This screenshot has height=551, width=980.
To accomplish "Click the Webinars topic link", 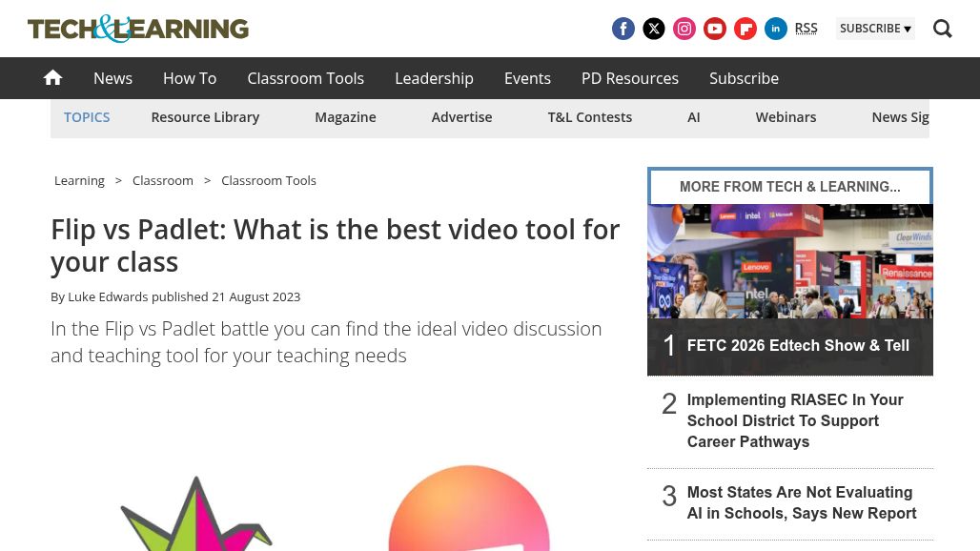I will [786, 116].
